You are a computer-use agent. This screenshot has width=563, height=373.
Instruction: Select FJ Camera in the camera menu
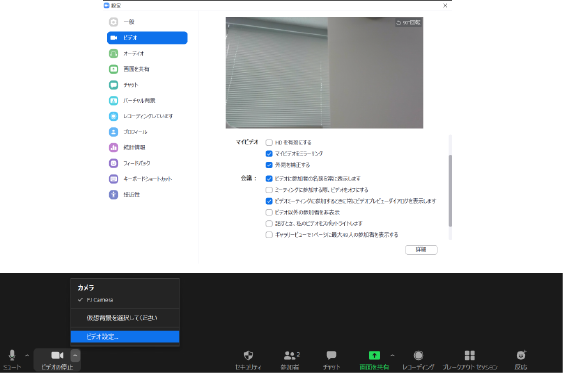(125, 300)
